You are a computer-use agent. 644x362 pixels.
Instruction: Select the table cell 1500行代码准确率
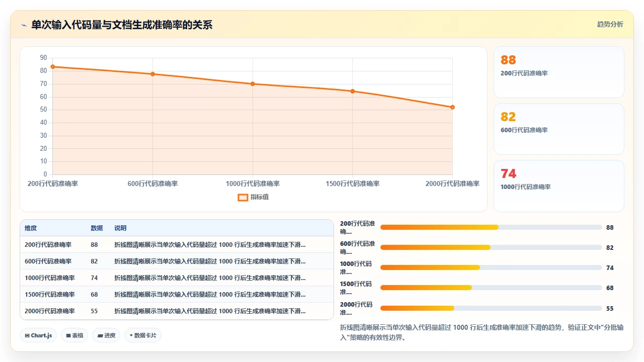pyautogui.click(x=50, y=295)
